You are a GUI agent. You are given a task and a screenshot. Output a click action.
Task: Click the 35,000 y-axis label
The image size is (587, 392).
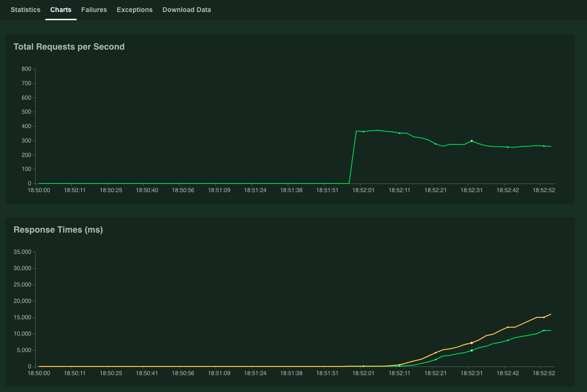(22, 252)
